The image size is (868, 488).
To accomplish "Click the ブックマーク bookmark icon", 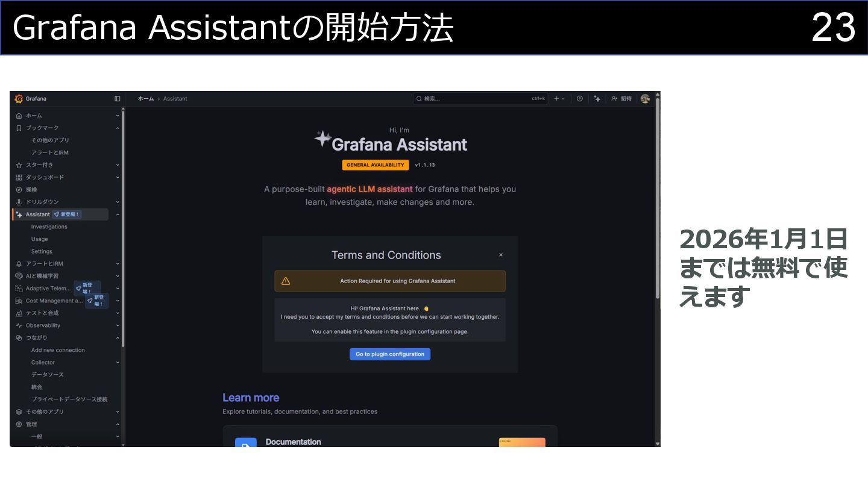I will (19, 128).
